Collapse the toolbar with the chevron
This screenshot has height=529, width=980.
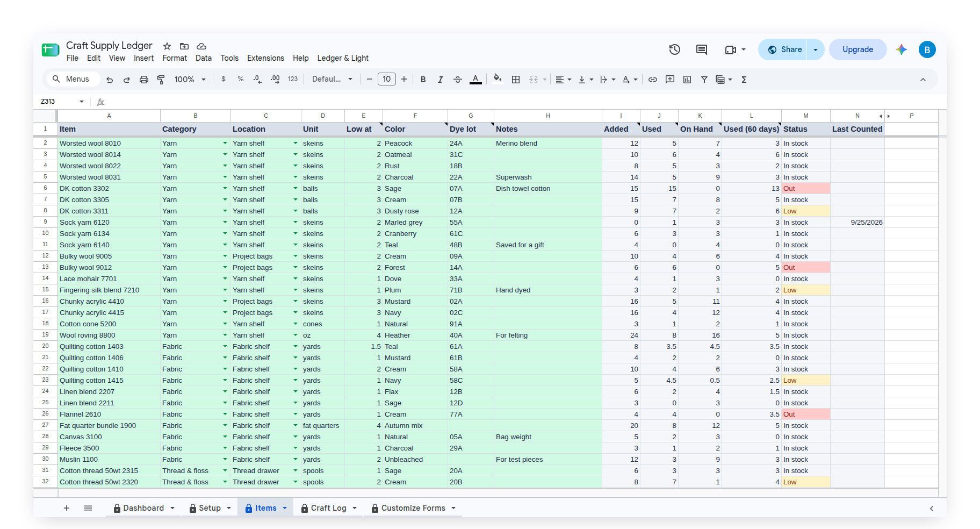click(923, 80)
